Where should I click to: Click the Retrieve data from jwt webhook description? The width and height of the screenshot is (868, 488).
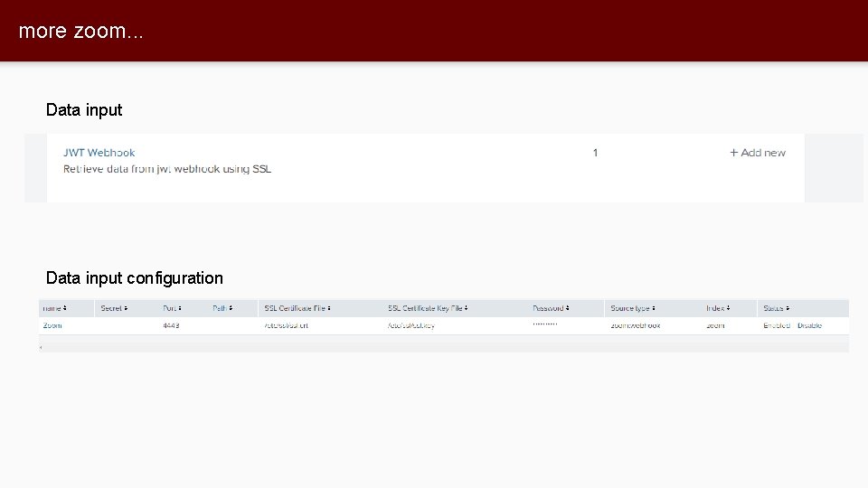tap(167, 169)
